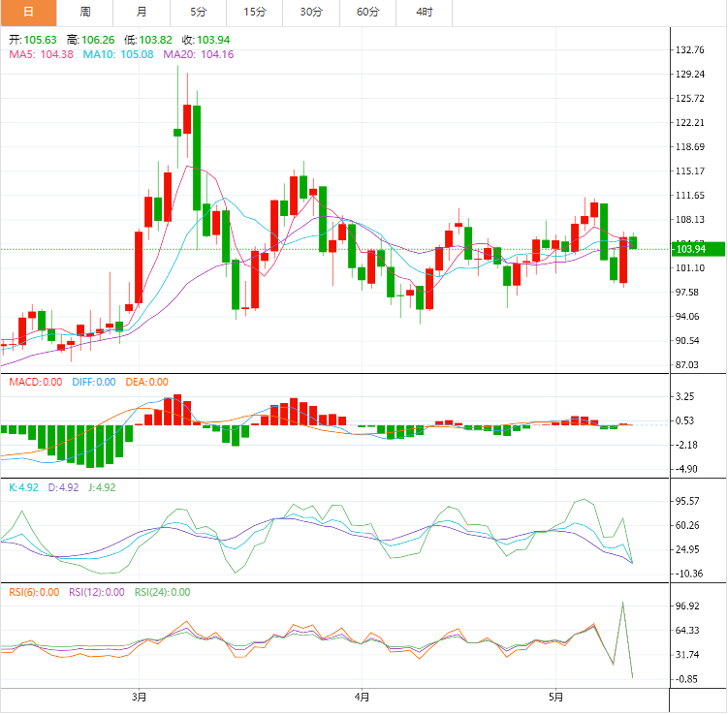The height and width of the screenshot is (715, 728).
Task: Click the RSI(6) indicator label
Action: (x=34, y=593)
